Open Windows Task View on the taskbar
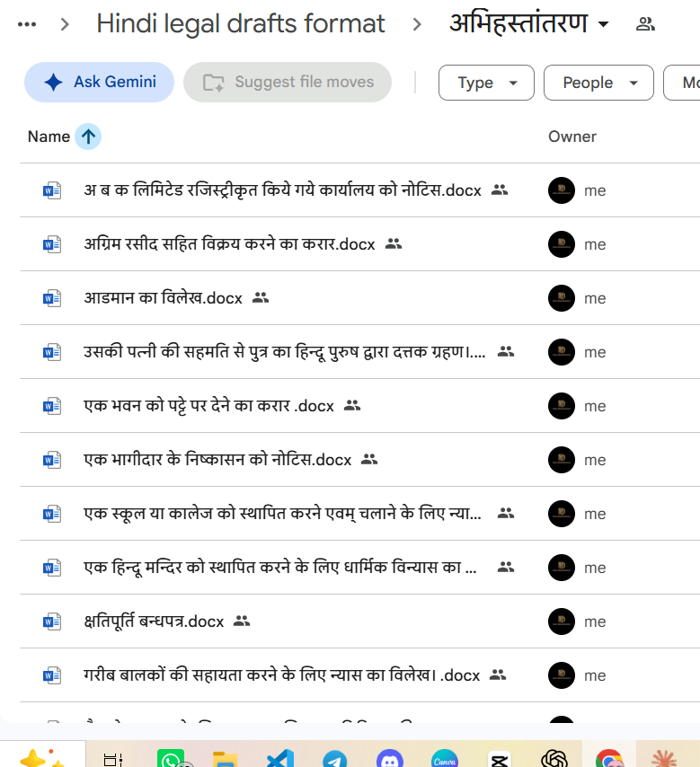The image size is (700, 767). 113,760
